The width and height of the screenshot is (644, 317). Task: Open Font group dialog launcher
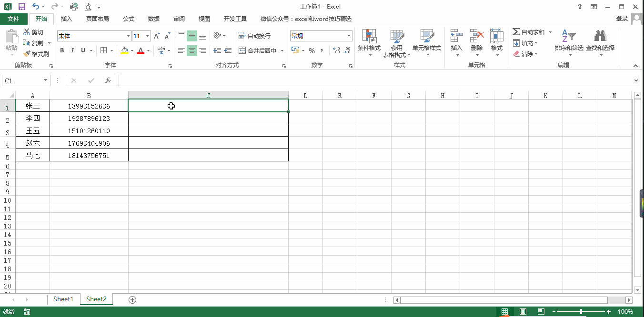click(170, 66)
